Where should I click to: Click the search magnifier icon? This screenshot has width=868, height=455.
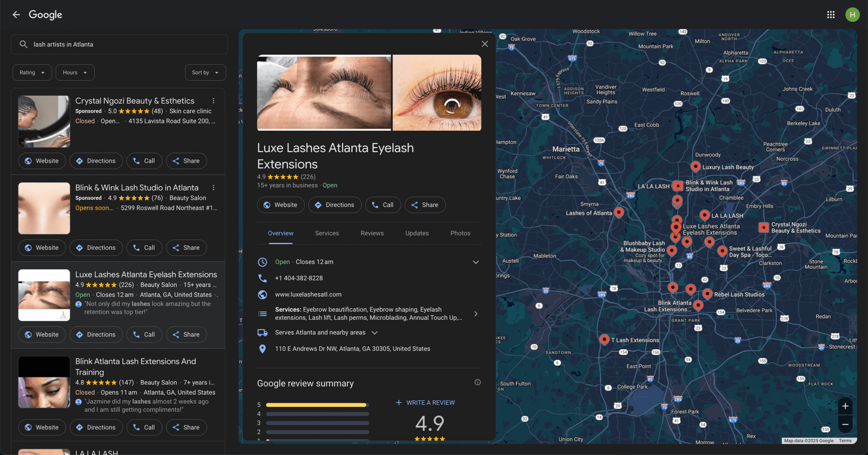[x=23, y=45]
